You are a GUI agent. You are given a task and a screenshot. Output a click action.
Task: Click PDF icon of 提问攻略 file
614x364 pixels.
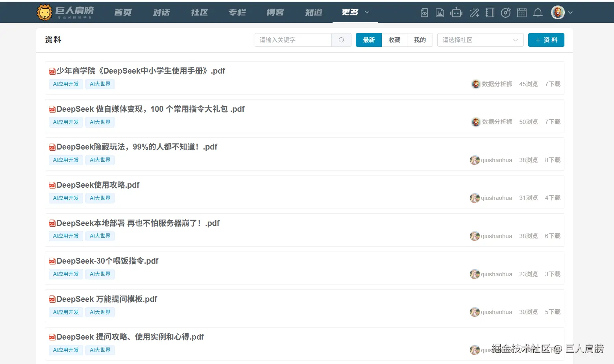(52, 337)
